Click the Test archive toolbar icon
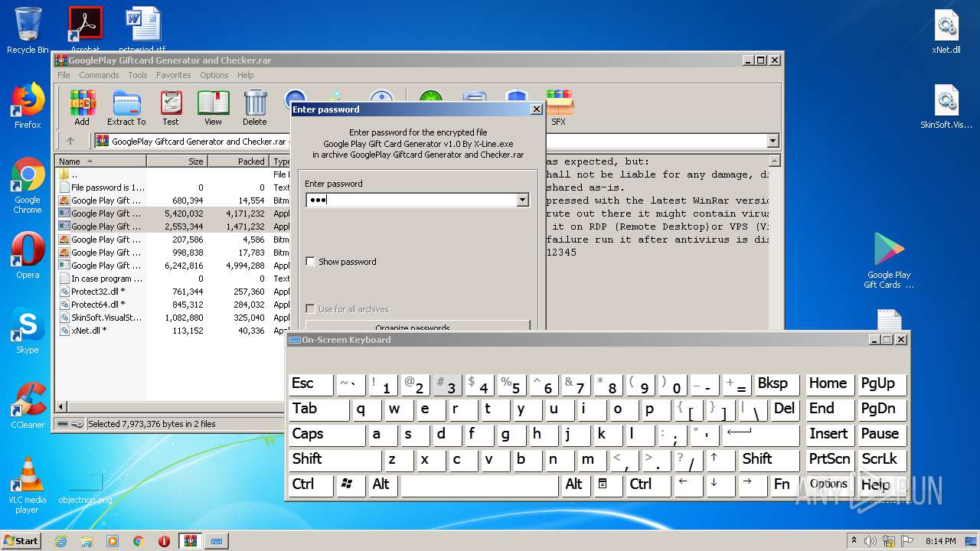The height and width of the screenshot is (551, 980). pyautogui.click(x=171, y=107)
